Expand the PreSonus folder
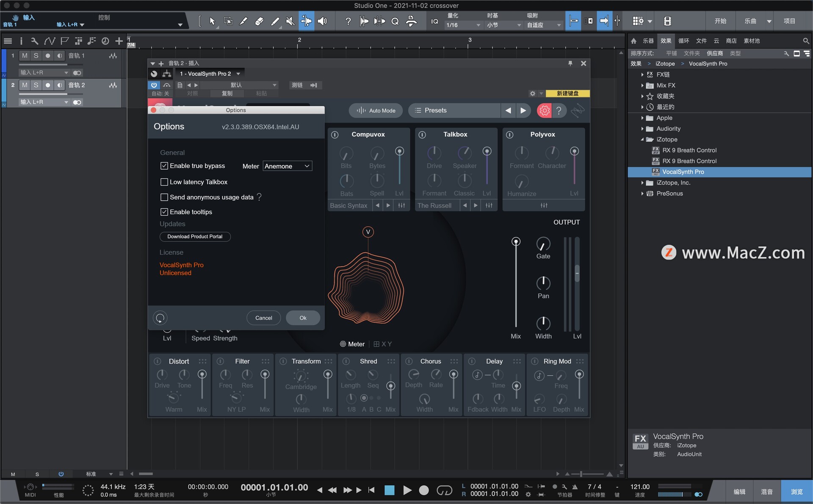The image size is (813, 504). tap(642, 194)
